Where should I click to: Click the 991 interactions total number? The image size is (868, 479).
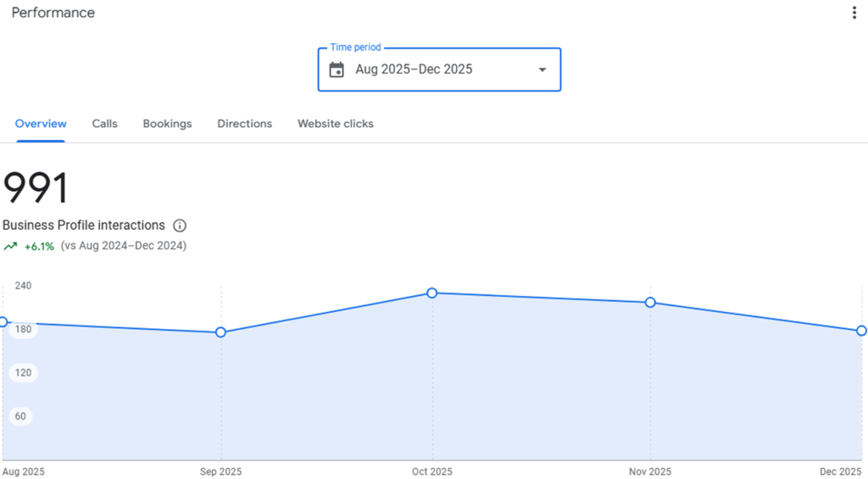pos(36,188)
